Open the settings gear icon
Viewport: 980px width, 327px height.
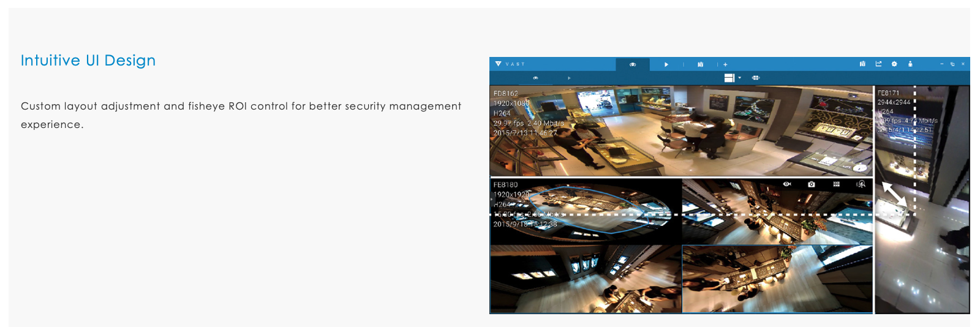pyautogui.click(x=894, y=64)
